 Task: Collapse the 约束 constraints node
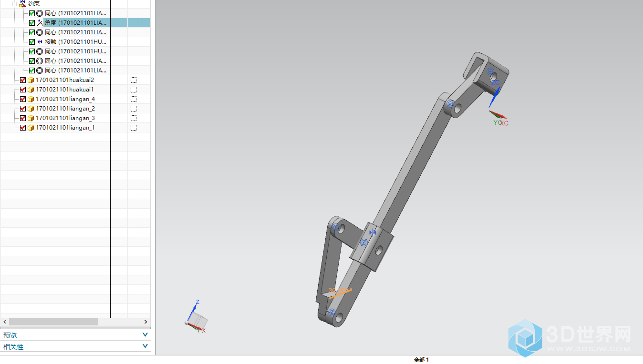pos(14,4)
